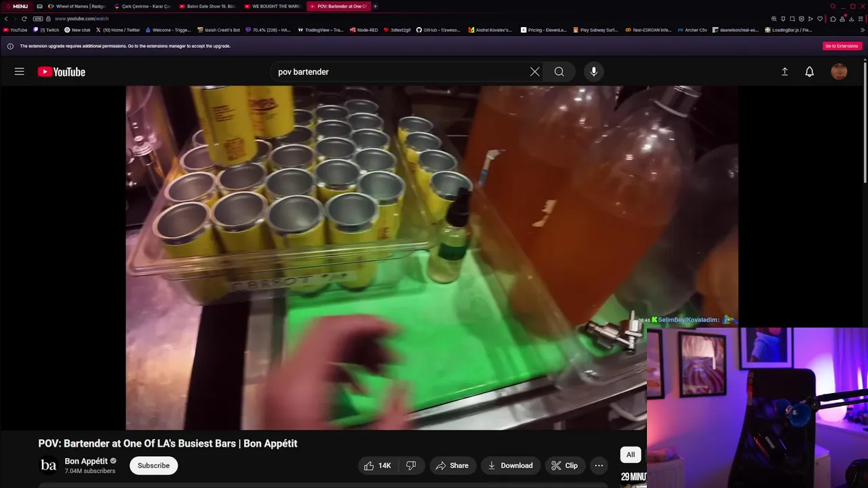Image resolution: width=868 pixels, height=488 pixels.
Task: Click the page vertical scrollbar
Action: click(865, 122)
